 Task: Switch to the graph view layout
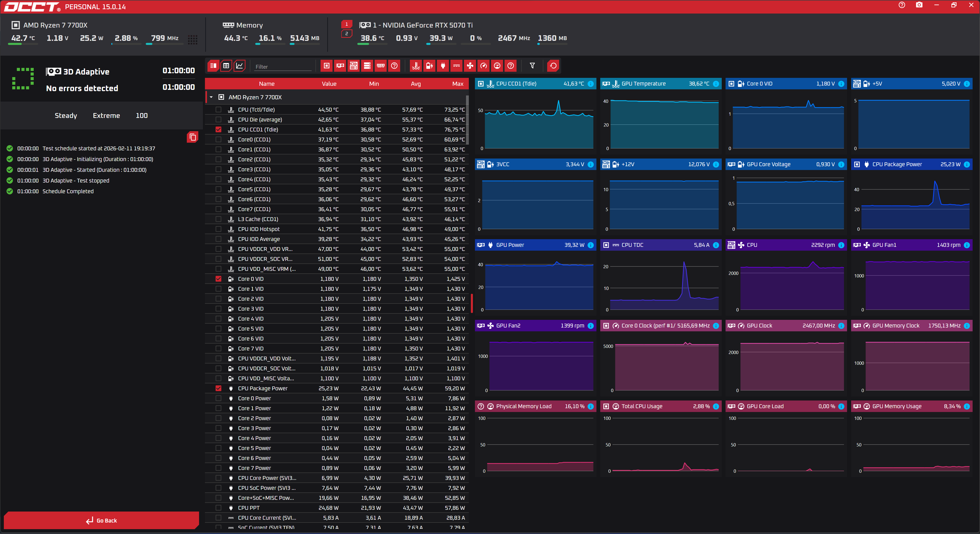click(x=240, y=66)
